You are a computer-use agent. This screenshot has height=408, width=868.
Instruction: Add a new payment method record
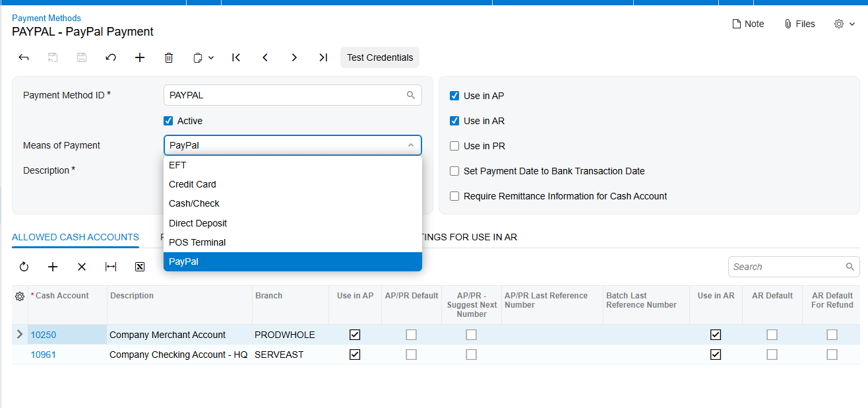pos(140,57)
